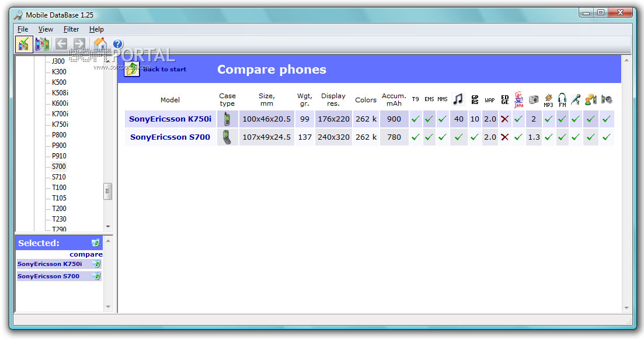The height and width of the screenshot is (339, 644).
Task: Select P800 in the model tree
Action: (x=59, y=135)
